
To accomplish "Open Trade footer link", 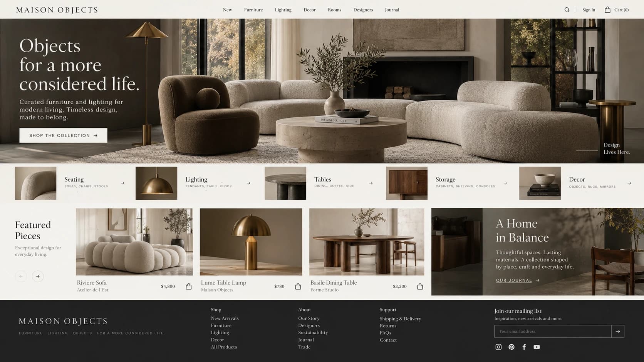I will (304, 347).
